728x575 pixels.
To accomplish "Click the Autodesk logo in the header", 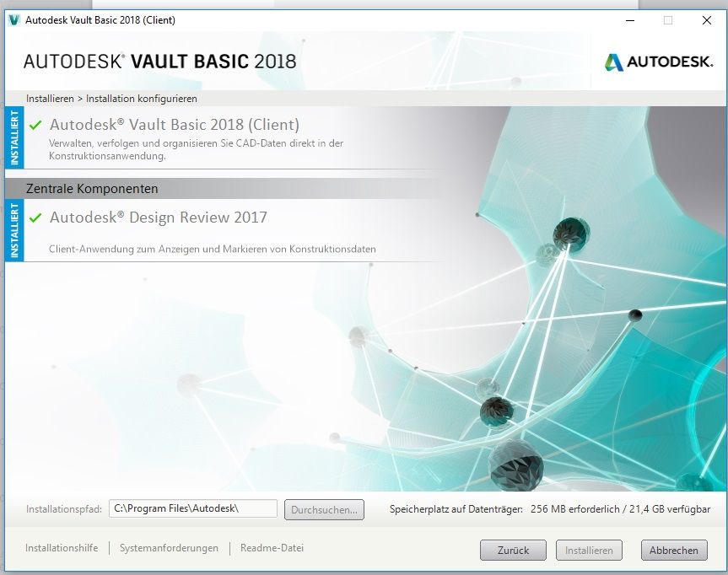I will [658, 62].
